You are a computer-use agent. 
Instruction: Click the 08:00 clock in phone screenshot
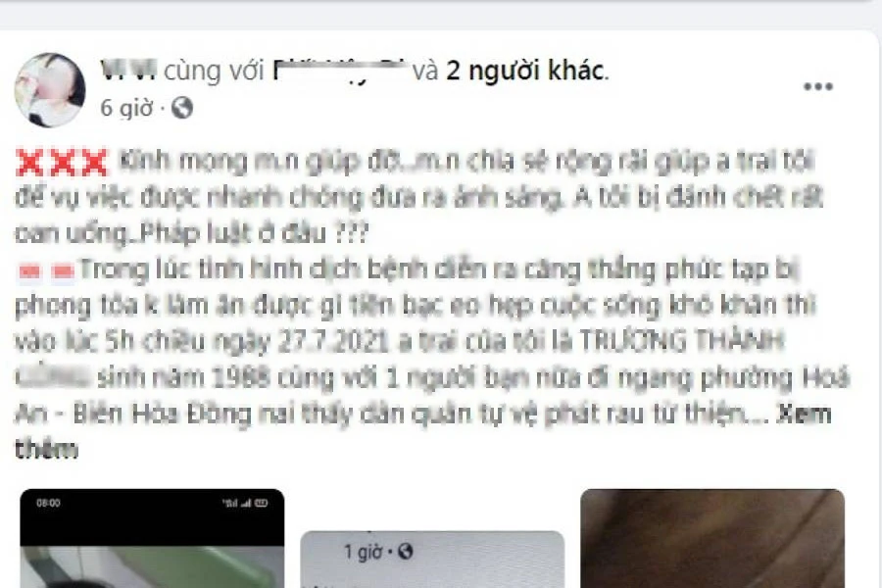(x=48, y=503)
